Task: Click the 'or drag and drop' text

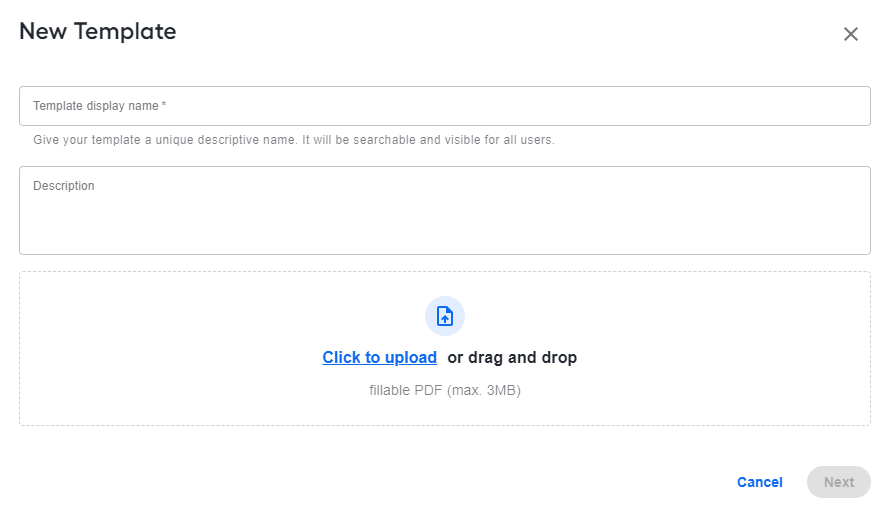Action: pyautogui.click(x=512, y=357)
